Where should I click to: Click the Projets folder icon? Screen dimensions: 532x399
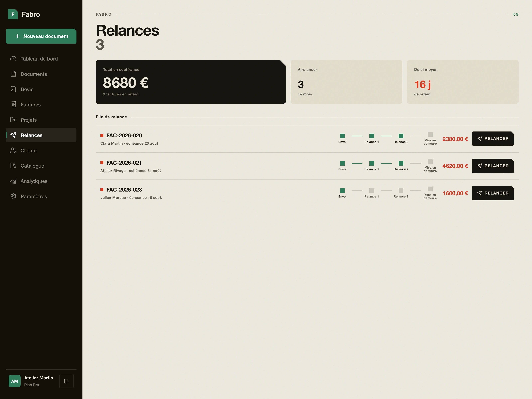pyautogui.click(x=13, y=120)
